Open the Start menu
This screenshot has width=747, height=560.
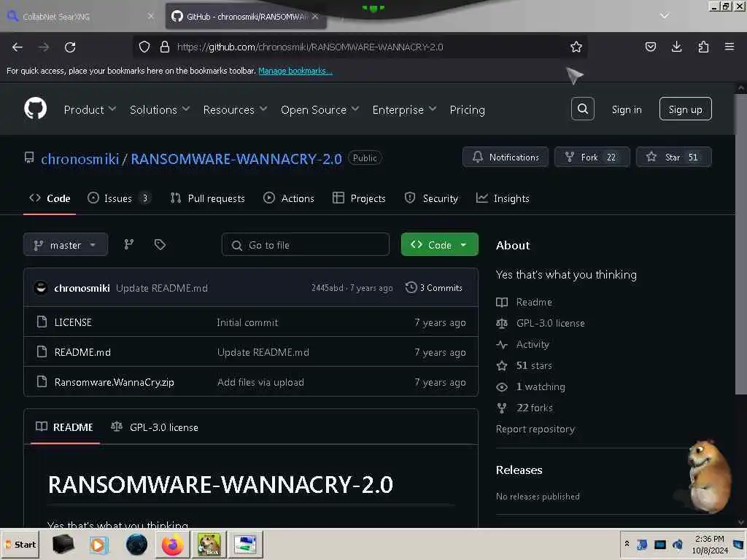coord(20,544)
